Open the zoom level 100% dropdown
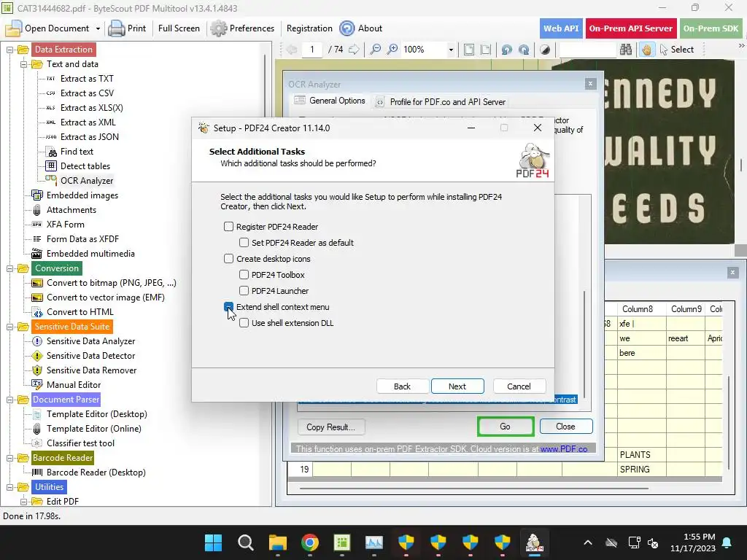747x560 pixels. click(451, 50)
